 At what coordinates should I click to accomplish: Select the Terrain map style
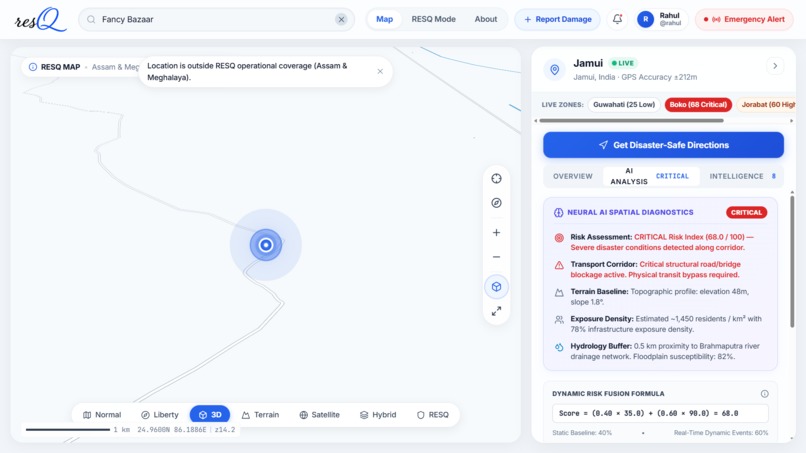260,414
